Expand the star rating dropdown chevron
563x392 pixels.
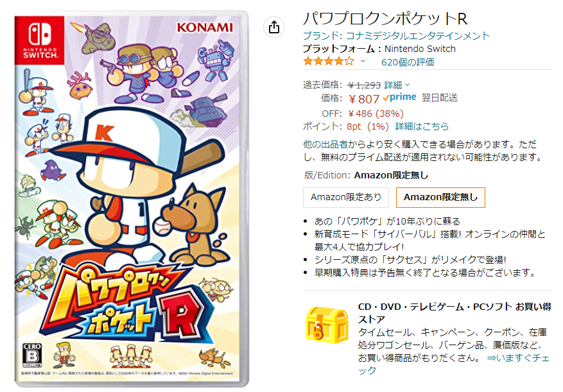pos(363,62)
